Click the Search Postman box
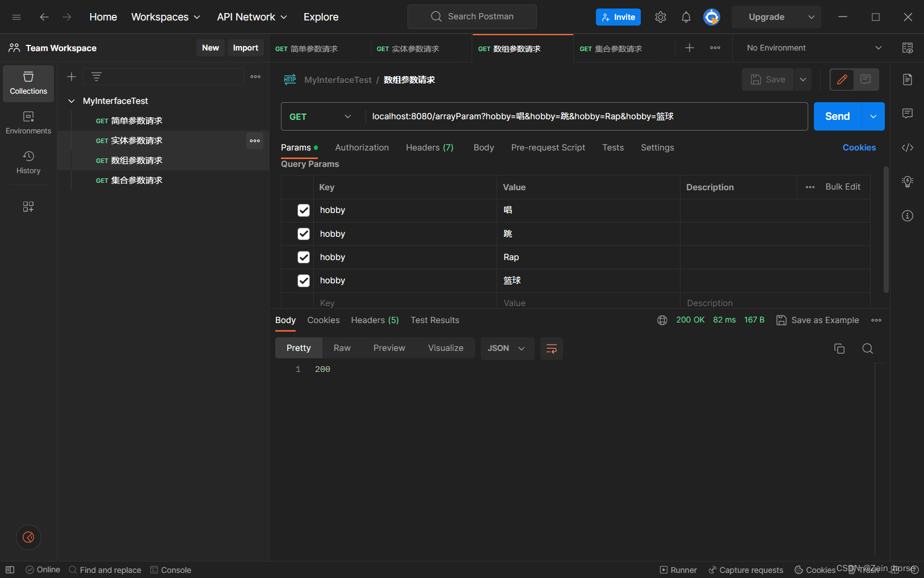This screenshot has height=578, width=924. click(x=472, y=16)
